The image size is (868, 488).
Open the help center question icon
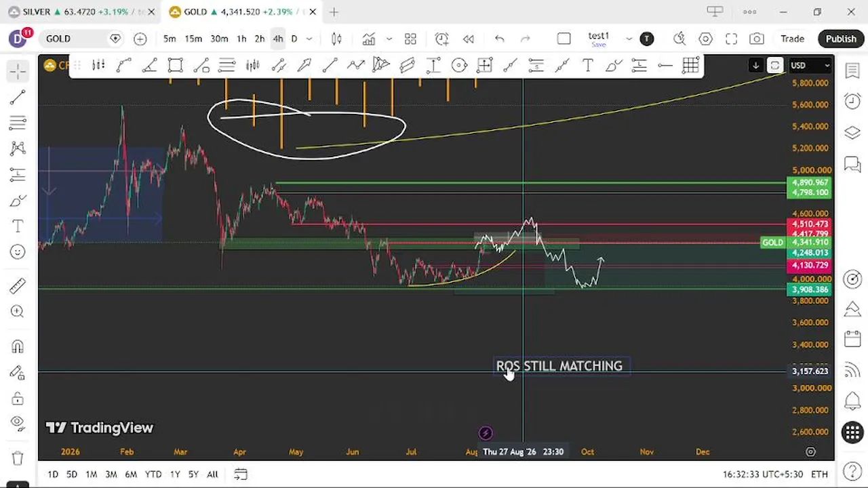852,472
